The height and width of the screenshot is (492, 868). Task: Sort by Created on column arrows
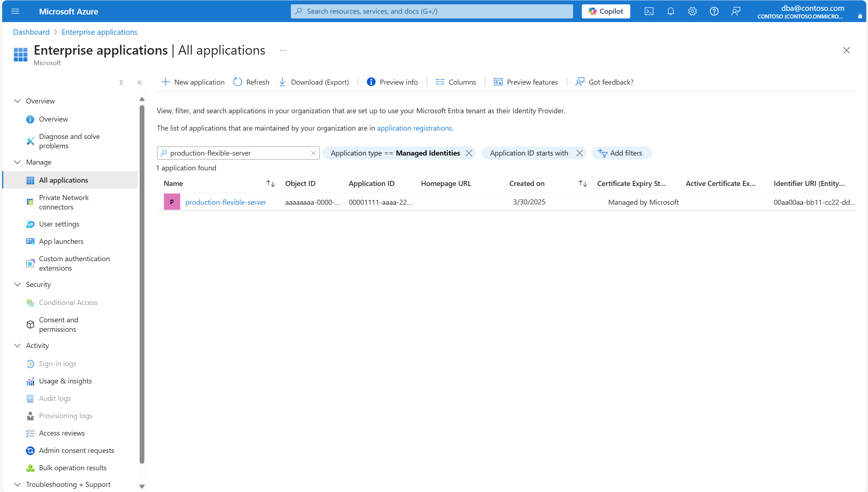[x=583, y=183]
